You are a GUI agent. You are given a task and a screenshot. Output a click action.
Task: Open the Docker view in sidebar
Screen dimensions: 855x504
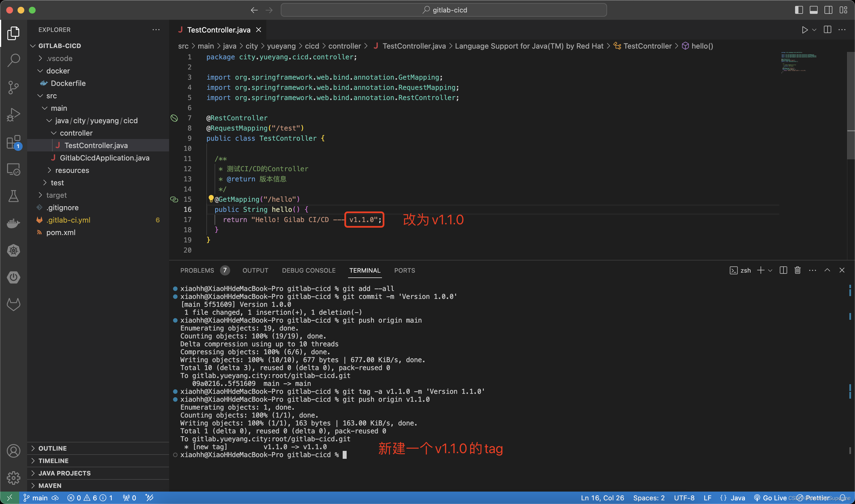[14, 223]
